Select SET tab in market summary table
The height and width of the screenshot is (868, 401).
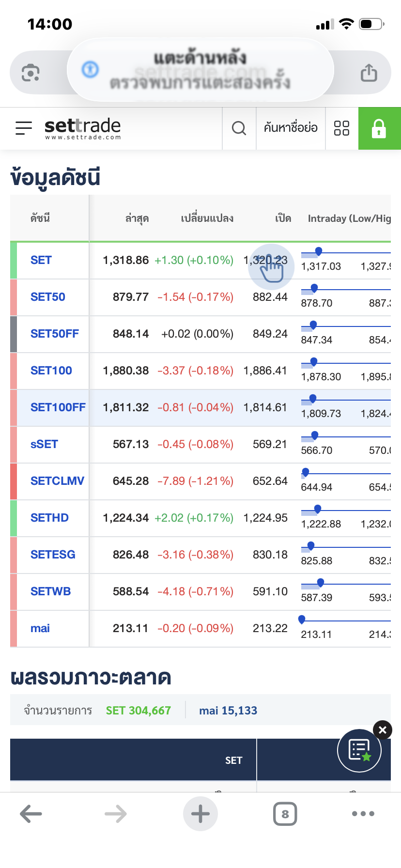pyautogui.click(x=233, y=760)
